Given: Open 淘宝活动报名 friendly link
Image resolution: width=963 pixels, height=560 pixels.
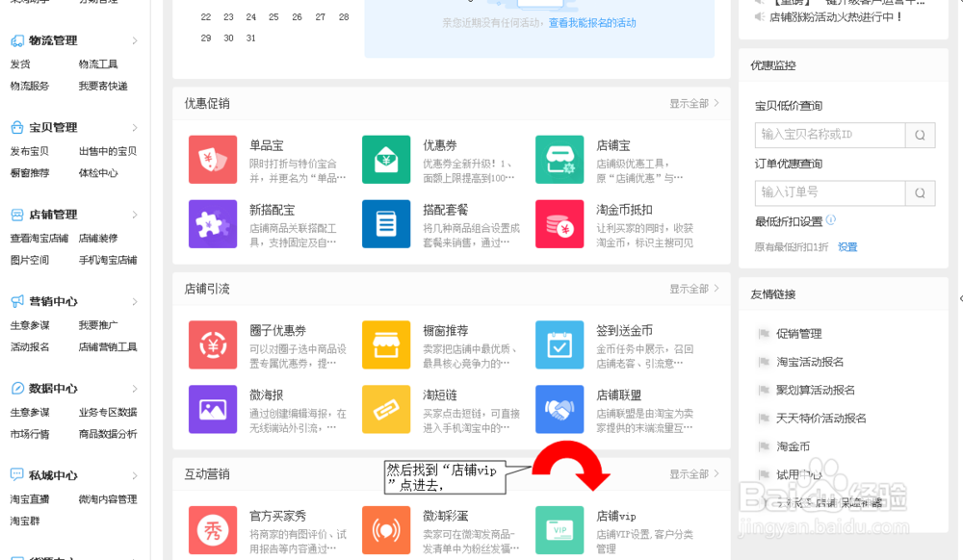Looking at the screenshot, I should pos(810,362).
